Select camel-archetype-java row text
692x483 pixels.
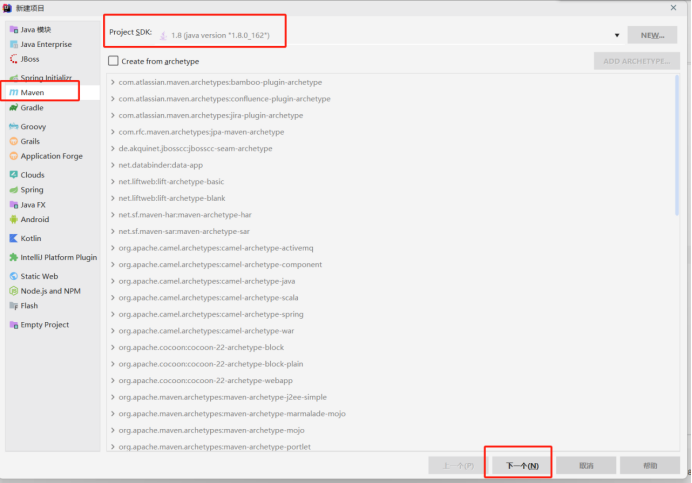click(x=207, y=281)
